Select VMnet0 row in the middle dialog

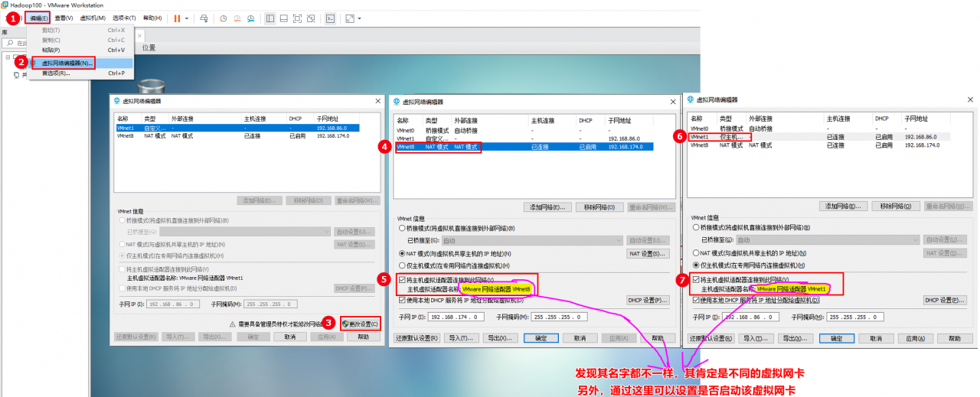526,131
